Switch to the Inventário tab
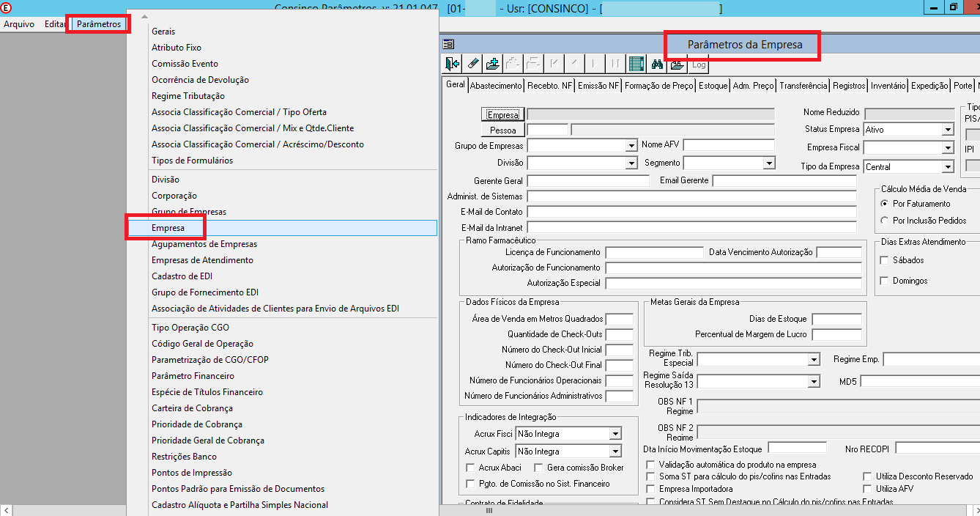This screenshot has width=980, height=516. (x=888, y=86)
